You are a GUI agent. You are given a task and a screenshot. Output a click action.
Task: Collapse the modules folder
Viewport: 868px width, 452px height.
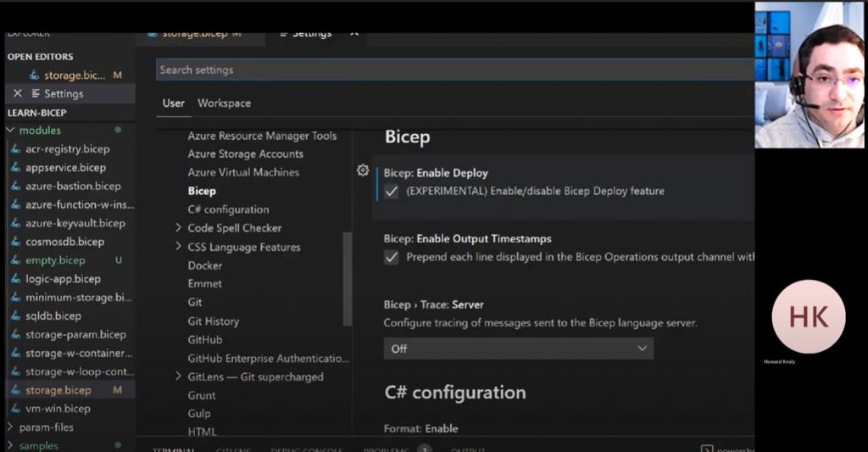(10, 131)
